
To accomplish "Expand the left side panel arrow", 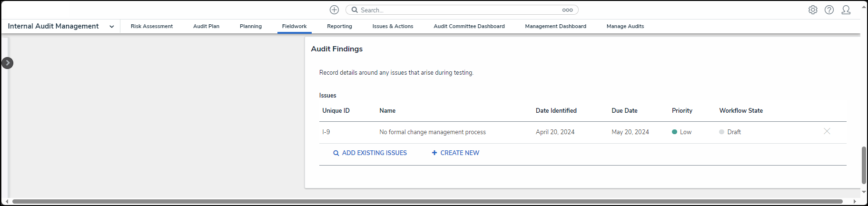I will pos(8,63).
